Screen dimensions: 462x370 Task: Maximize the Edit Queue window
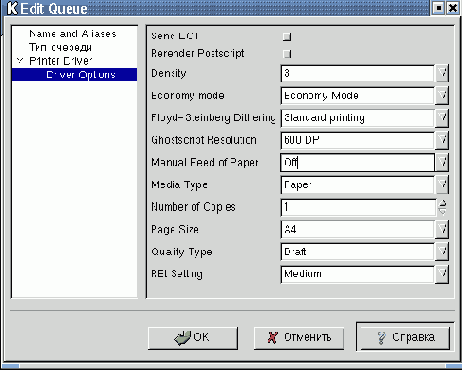pyautogui.click(x=438, y=8)
